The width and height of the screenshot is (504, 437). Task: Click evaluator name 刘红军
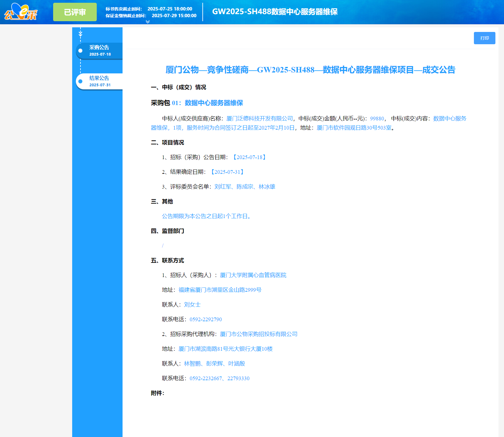[x=223, y=186]
